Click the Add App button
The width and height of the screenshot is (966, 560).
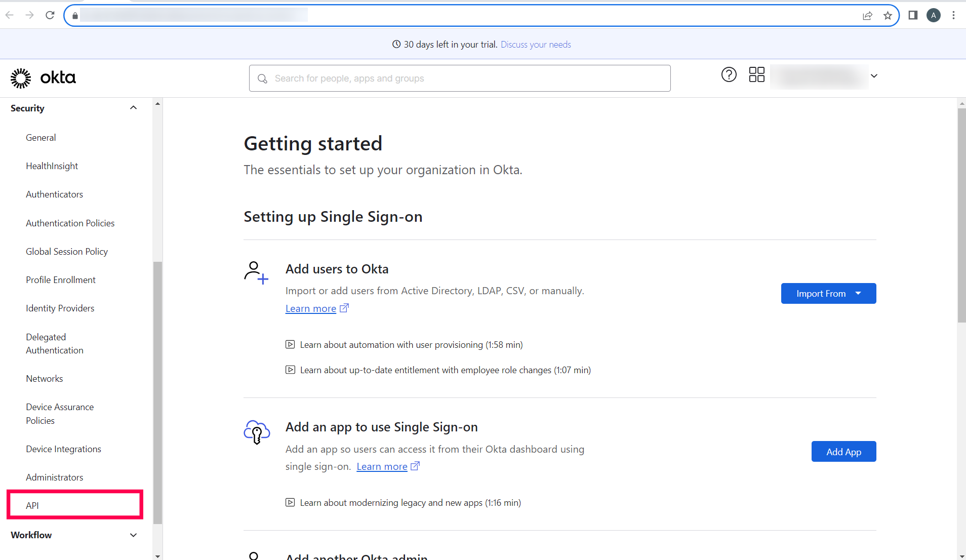[x=843, y=452]
